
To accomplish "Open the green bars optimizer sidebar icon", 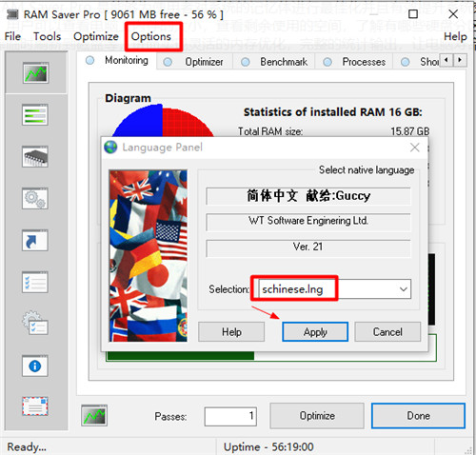I will (35, 115).
